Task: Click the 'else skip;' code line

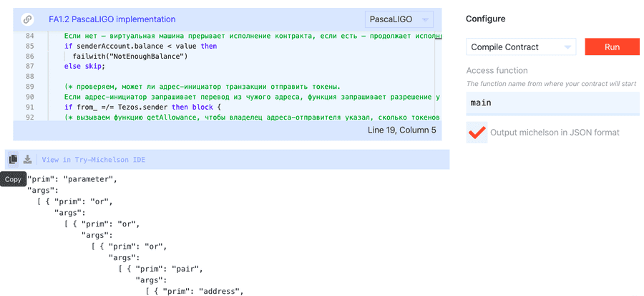Action: pyautogui.click(x=84, y=66)
